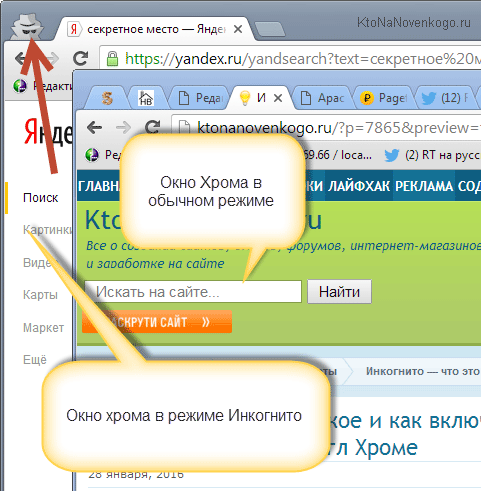Reload the ktonanovenkogo.ru page
Image resolution: width=481 pixels, height=491 pixels.
153,127
